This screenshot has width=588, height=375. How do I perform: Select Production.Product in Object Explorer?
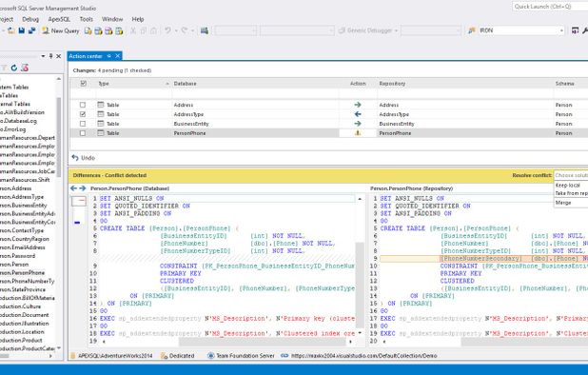21,340
